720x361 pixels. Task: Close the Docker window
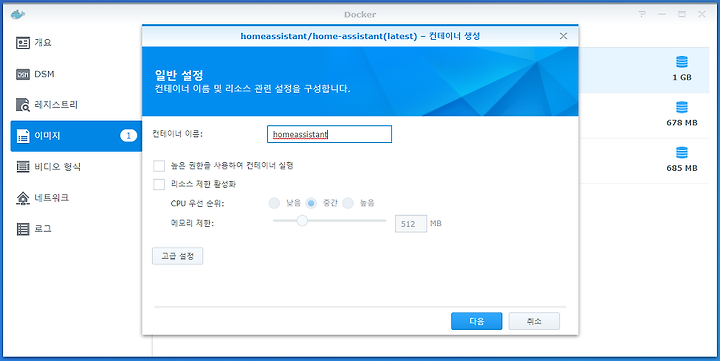(x=702, y=14)
